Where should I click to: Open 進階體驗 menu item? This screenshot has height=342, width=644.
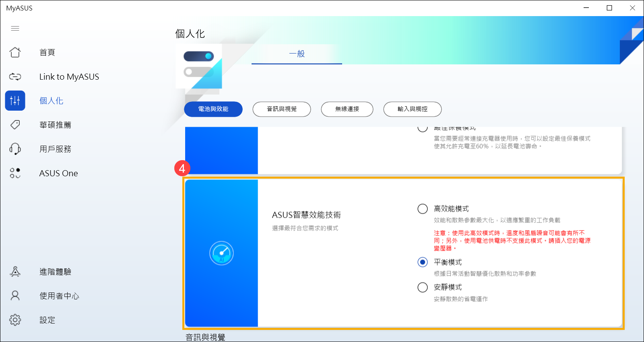tap(55, 272)
